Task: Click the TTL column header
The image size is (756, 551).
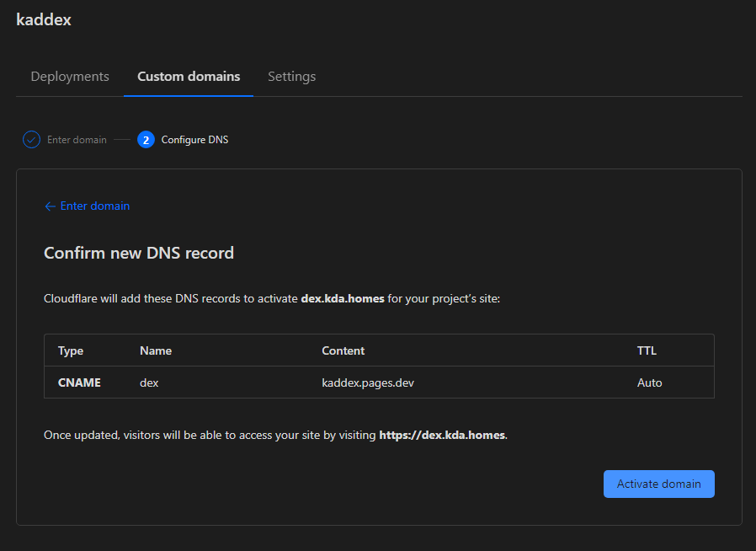Action: point(647,350)
